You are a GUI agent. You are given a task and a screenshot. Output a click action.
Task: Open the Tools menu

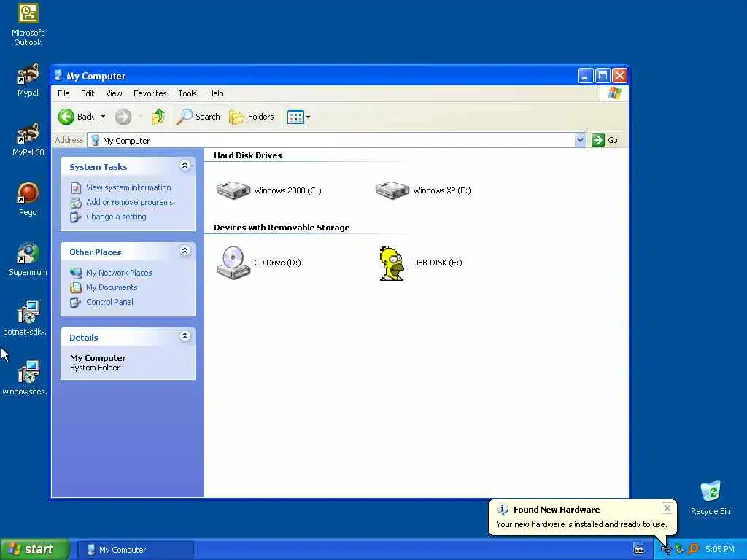click(x=187, y=93)
